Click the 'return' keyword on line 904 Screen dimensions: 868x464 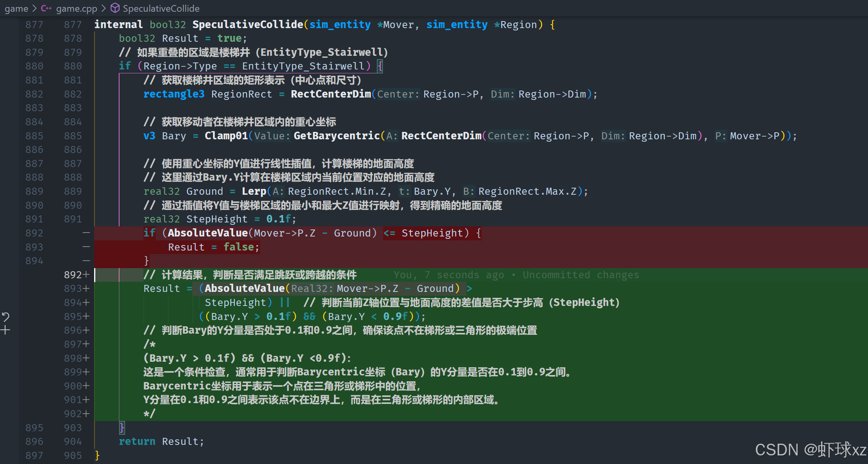(x=137, y=441)
